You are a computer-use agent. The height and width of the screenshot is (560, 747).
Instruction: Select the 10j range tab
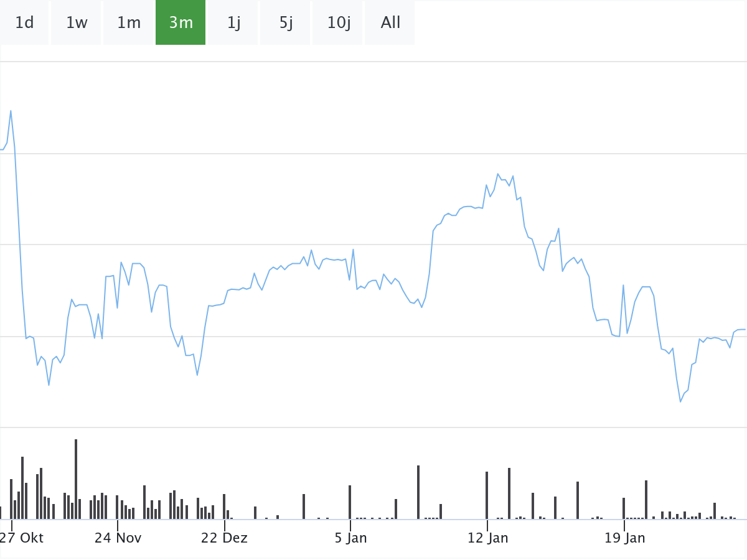coord(339,23)
